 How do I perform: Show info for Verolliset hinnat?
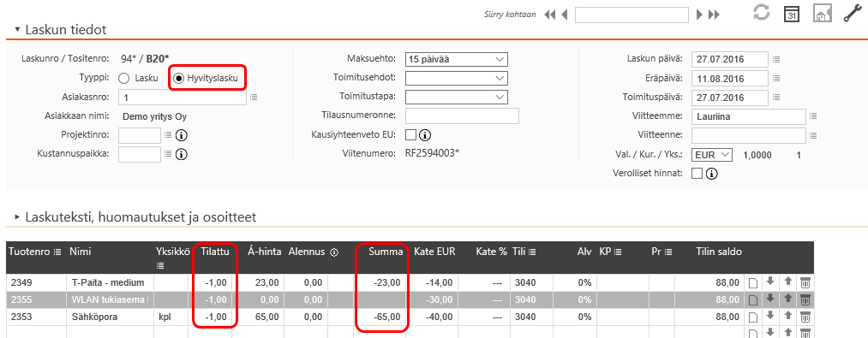point(712,174)
